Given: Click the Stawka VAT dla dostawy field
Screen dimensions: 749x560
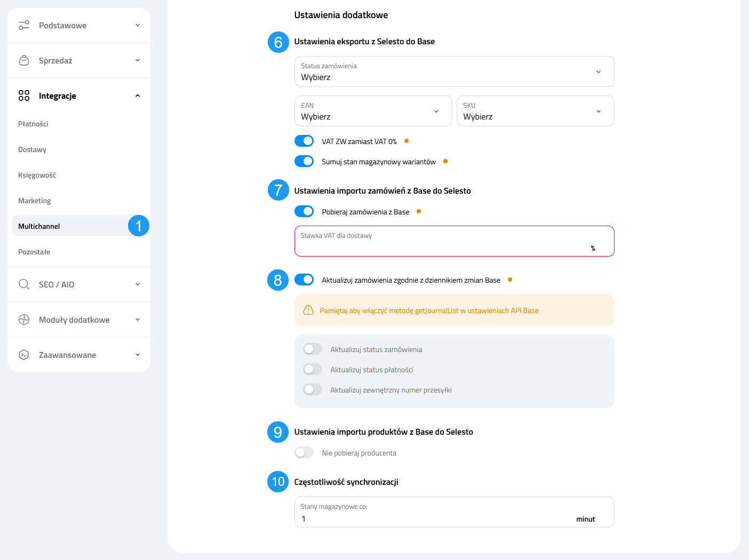Looking at the screenshot, I should (x=454, y=241).
